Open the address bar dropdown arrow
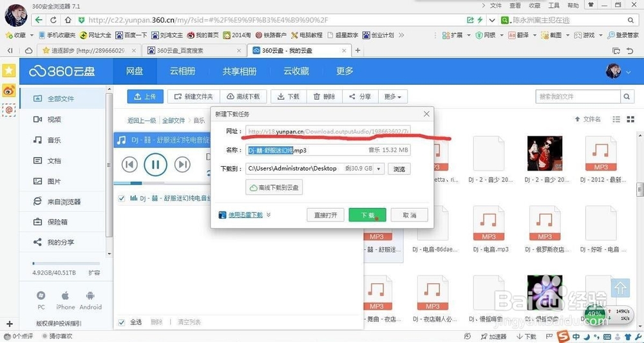This screenshot has width=644, height=343. click(492, 20)
